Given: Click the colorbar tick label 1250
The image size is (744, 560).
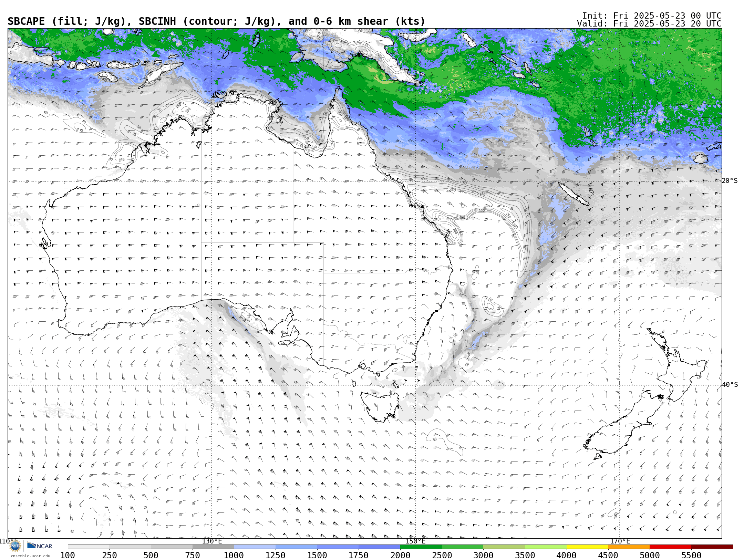Looking at the screenshot, I should (x=276, y=556).
